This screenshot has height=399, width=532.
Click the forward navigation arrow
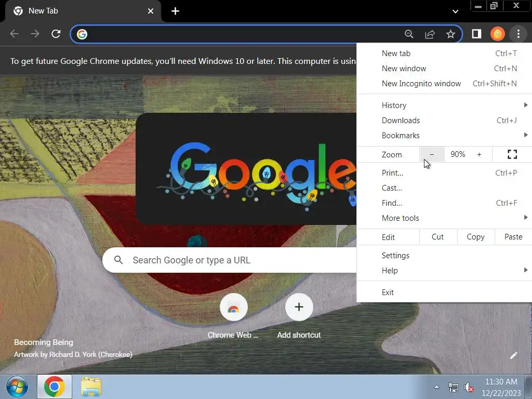(35, 34)
